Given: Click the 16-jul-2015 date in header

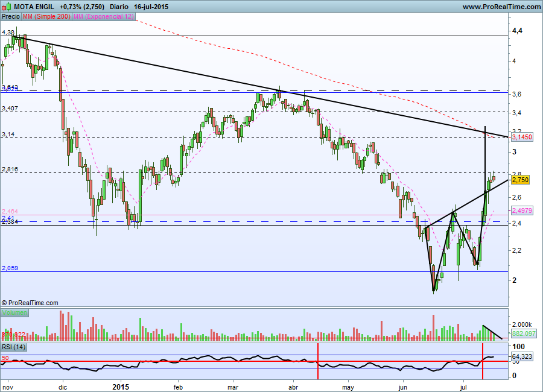Looking at the screenshot, I should [x=151, y=7].
